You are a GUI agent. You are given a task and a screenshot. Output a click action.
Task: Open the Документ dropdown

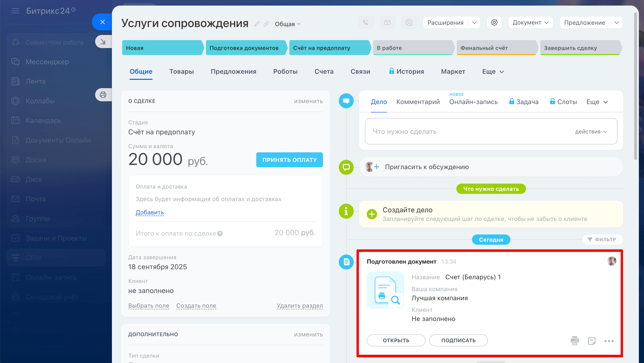click(x=530, y=23)
